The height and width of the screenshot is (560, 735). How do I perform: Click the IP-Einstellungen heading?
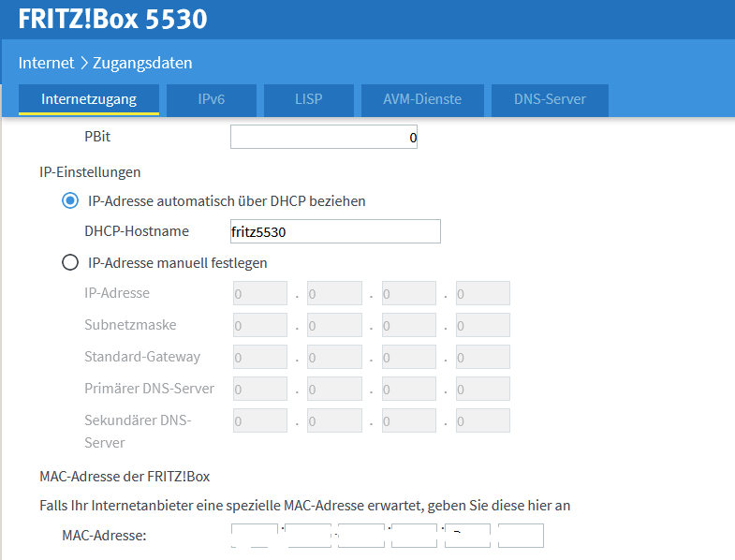(90, 172)
